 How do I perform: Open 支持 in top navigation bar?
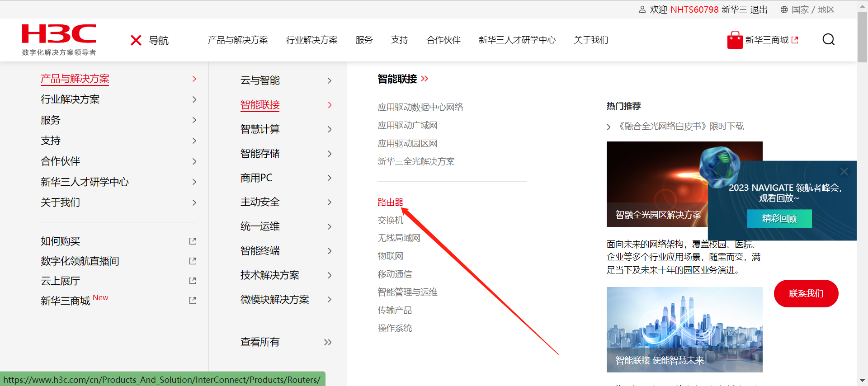click(400, 40)
